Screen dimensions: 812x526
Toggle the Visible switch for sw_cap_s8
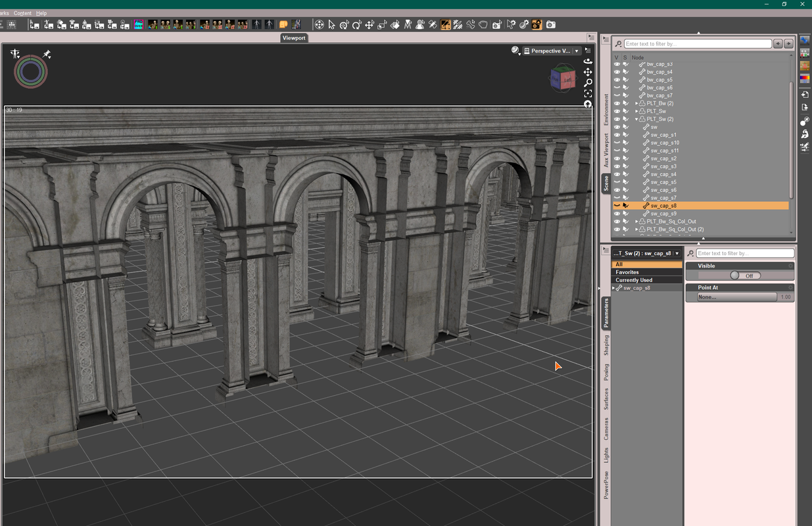pos(745,275)
